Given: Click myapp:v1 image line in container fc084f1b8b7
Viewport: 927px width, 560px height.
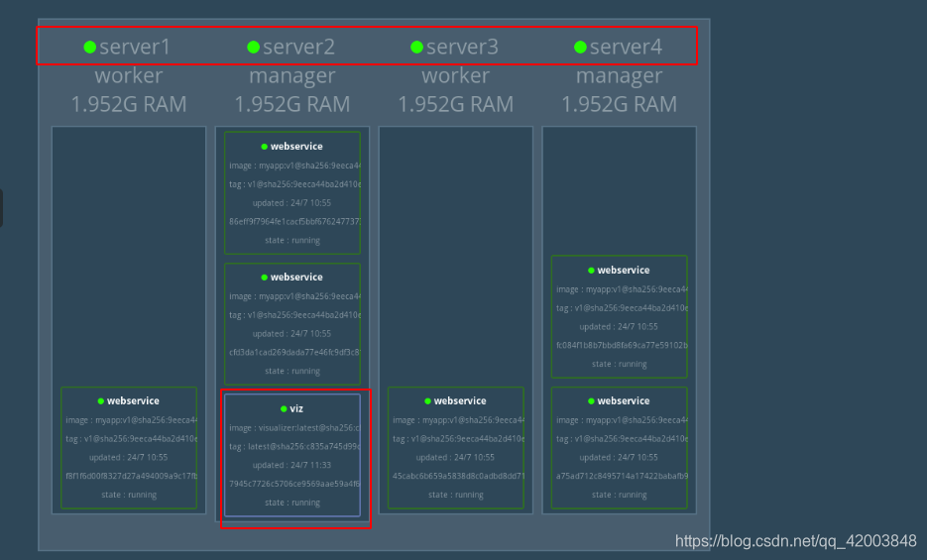Looking at the screenshot, I should 622,289.
